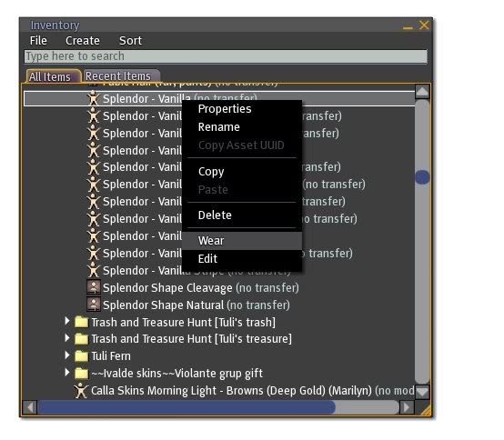Click the Splendor - Vanilla Stripe skin icon
This screenshot has width=504, height=440.
click(x=94, y=270)
